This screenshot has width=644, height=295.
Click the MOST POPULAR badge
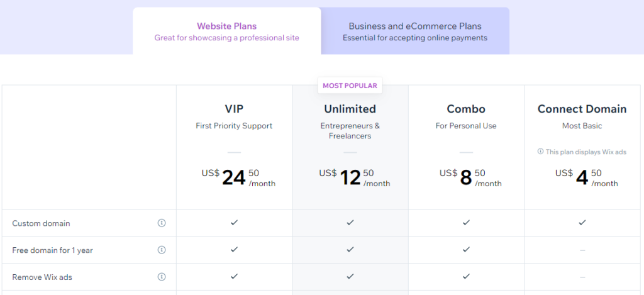click(350, 86)
